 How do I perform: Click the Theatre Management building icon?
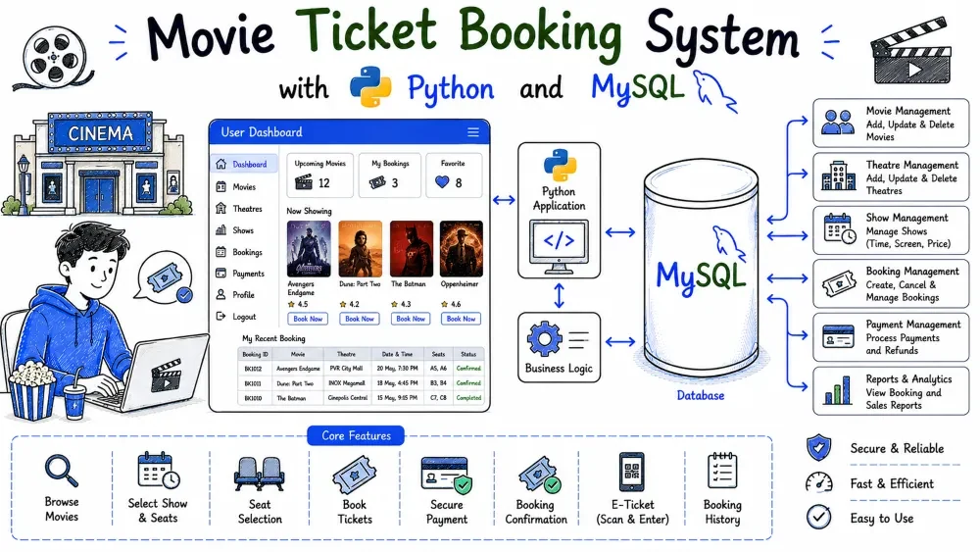pos(839,176)
